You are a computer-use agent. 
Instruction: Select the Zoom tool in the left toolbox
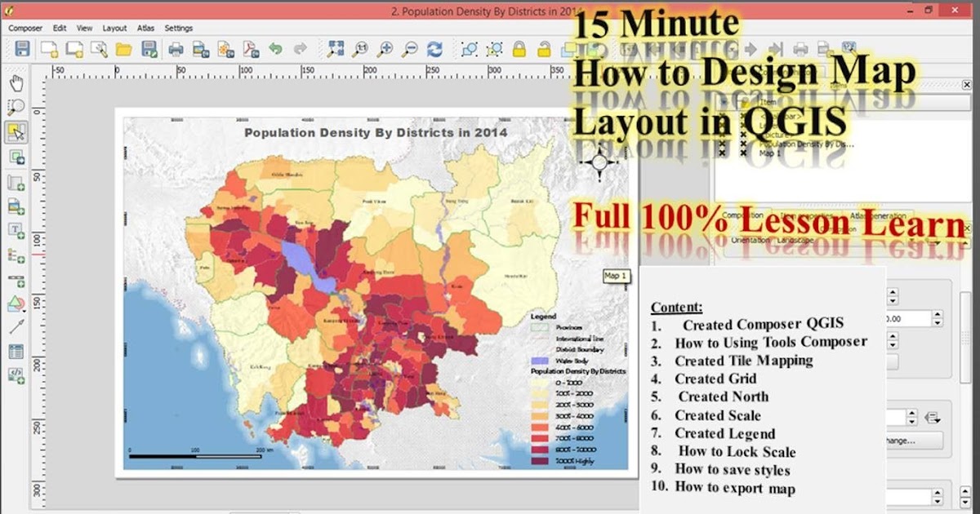[x=16, y=106]
